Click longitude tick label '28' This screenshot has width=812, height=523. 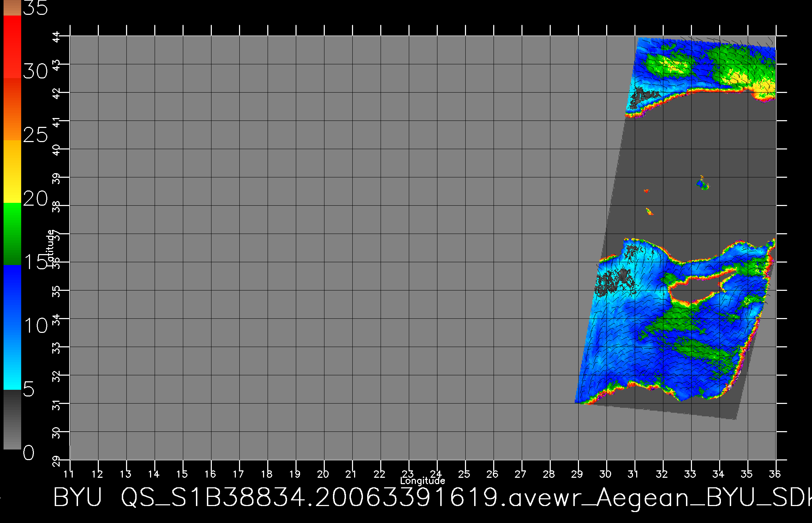(549, 474)
